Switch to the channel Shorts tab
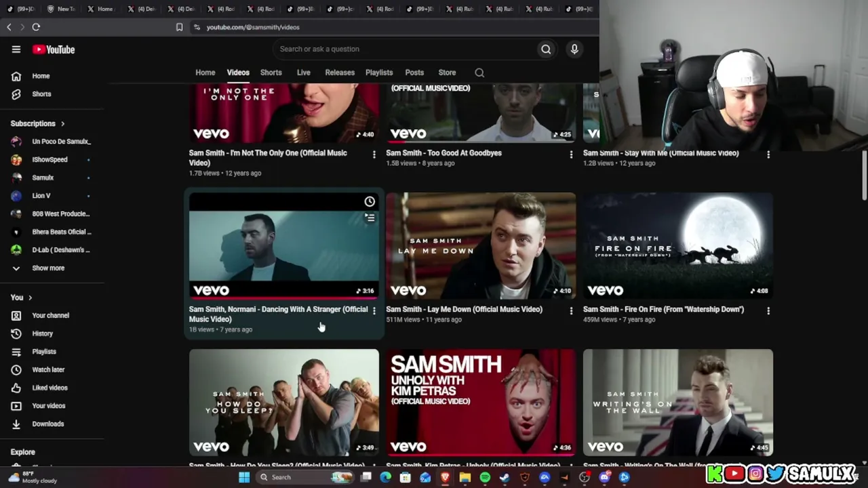Viewport: 868px width, 488px height. (x=271, y=73)
